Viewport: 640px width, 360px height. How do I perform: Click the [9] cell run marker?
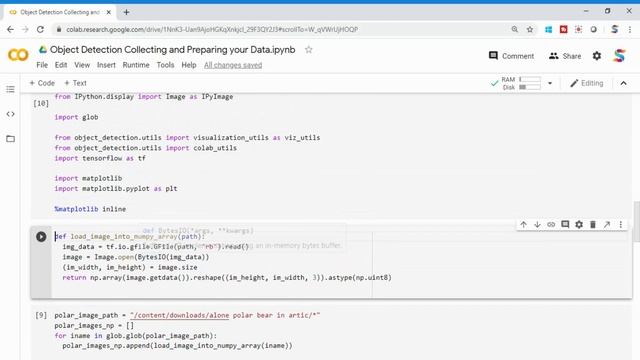point(41,315)
